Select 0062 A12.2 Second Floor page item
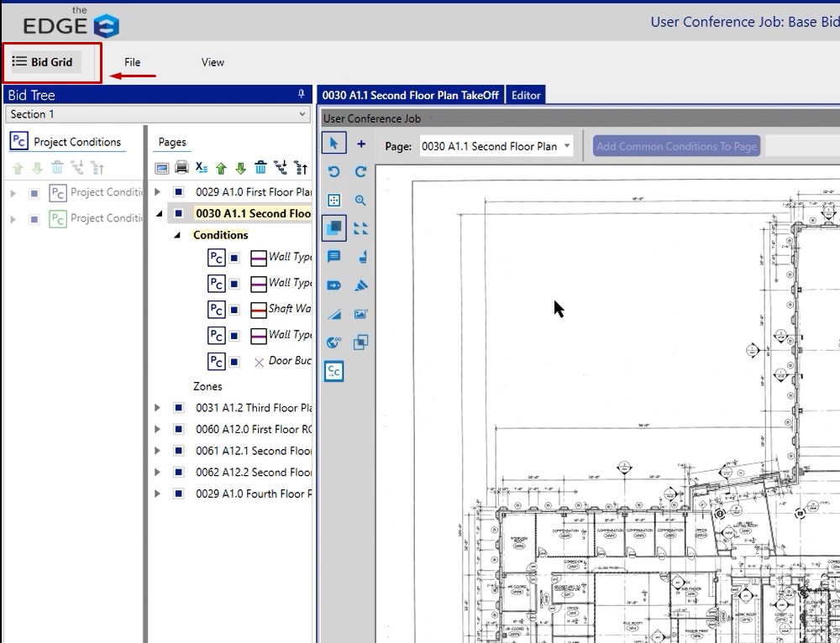 [253, 473]
